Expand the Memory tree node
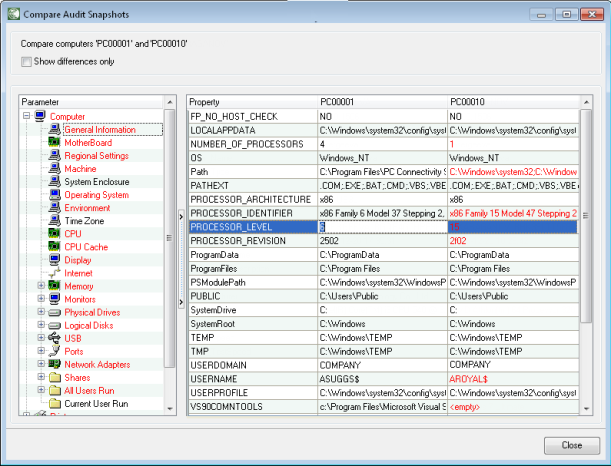611x466 pixels. point(41,286)
